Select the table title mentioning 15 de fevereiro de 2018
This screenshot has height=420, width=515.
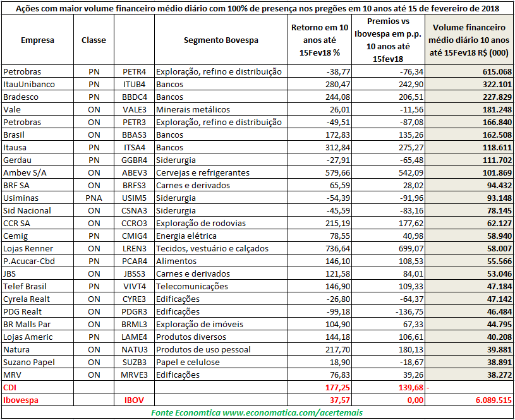coord(258,9)
